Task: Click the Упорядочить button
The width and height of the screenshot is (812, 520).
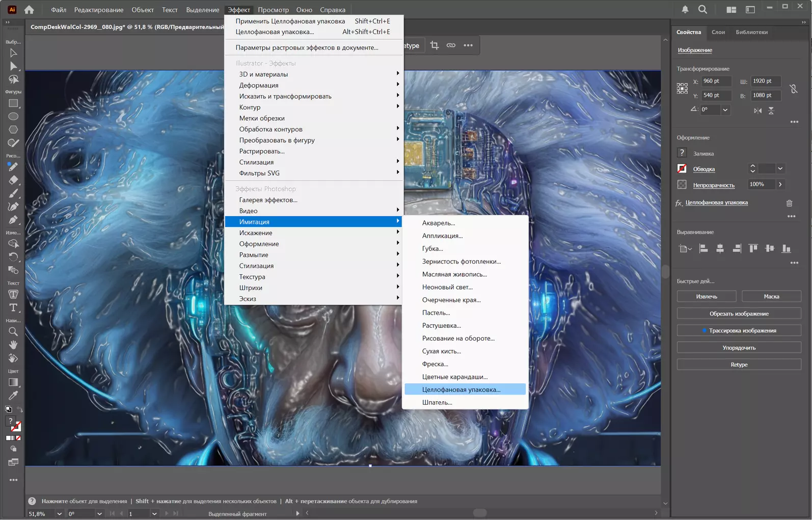Action: [x=739, y=348]
